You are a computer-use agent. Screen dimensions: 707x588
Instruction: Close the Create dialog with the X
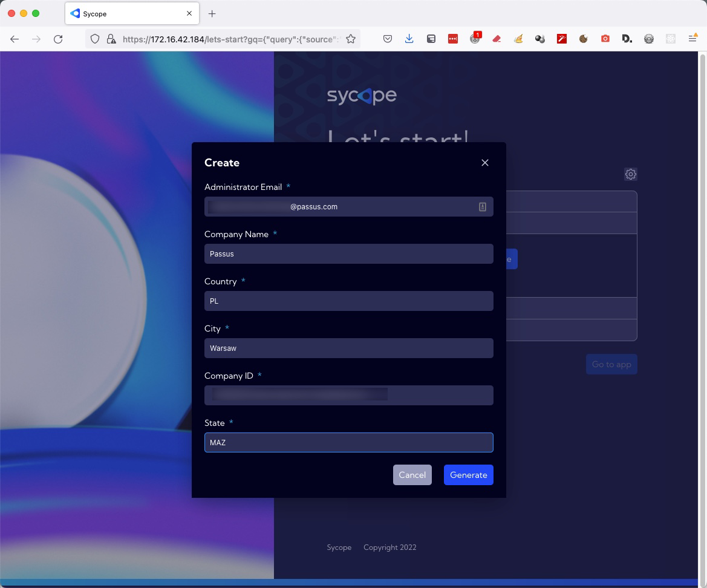484,163
